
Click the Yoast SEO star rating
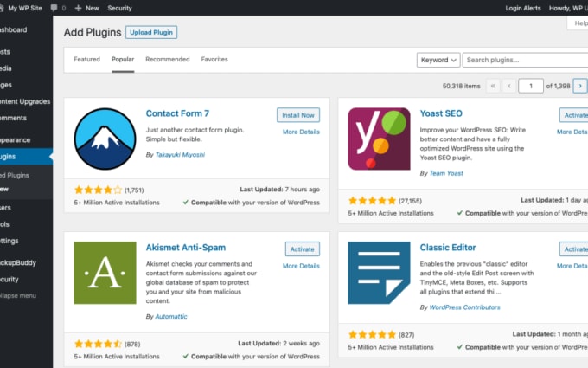click(373, 201)
